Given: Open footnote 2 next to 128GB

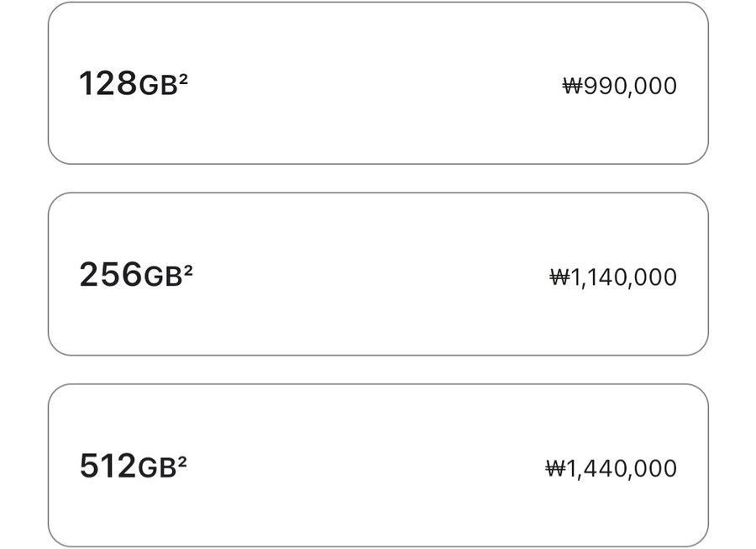Looking at the screenshot, I should pyautogui.click(x=183, y=78).
